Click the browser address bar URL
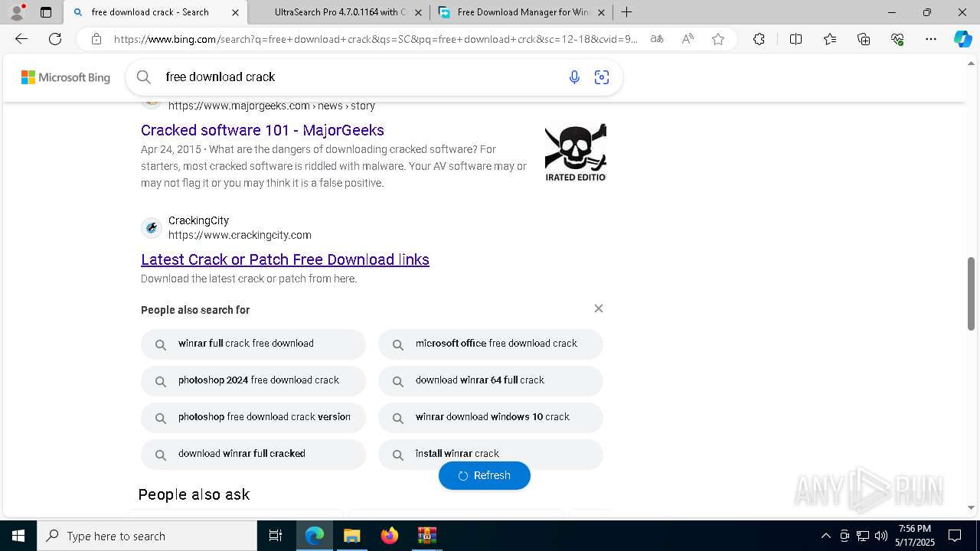This screenshot has width=980, height=551. (375, 39)
